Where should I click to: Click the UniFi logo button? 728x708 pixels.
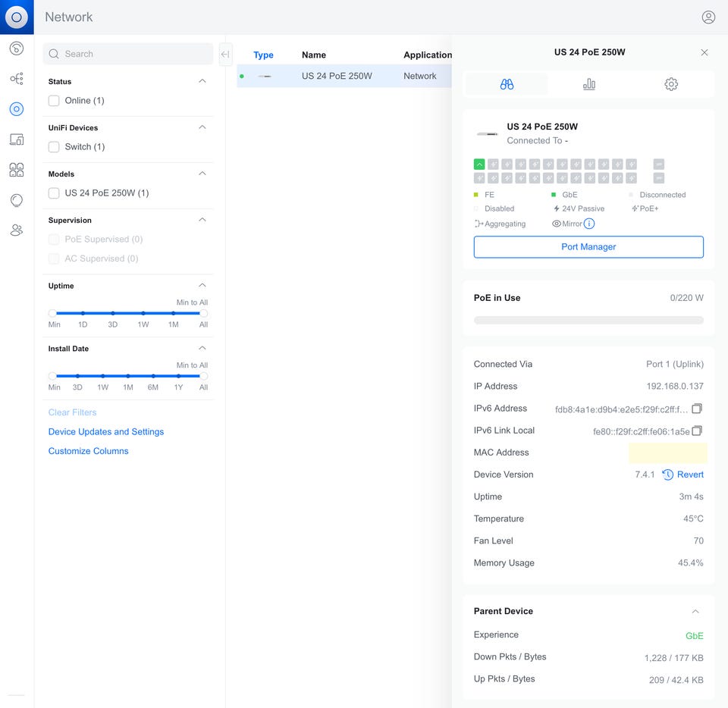coord(17,17)
